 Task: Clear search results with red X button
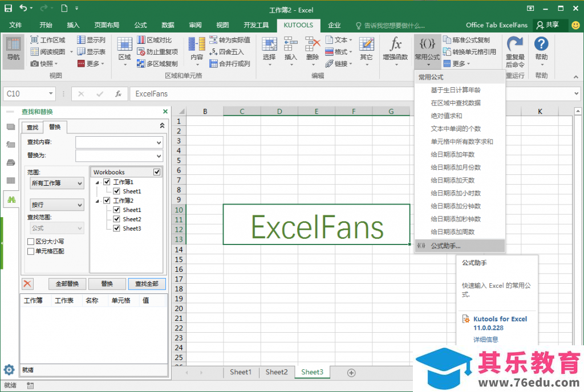pyautogui.click(x=27, y=284)
